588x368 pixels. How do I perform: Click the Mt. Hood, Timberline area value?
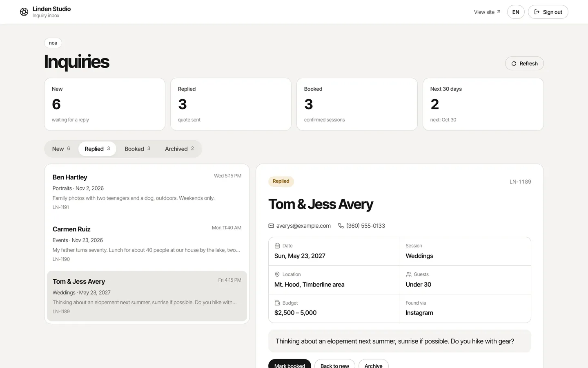[309, 285]
